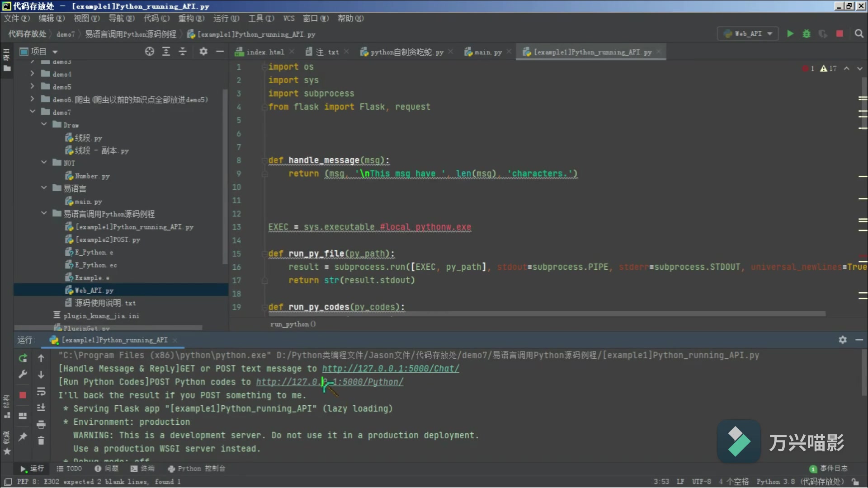Image resolution: width=868 pixels, height=488 pixels.
Task: Click the Python 3.8 interpreter selector
Action: pos(800,482)
